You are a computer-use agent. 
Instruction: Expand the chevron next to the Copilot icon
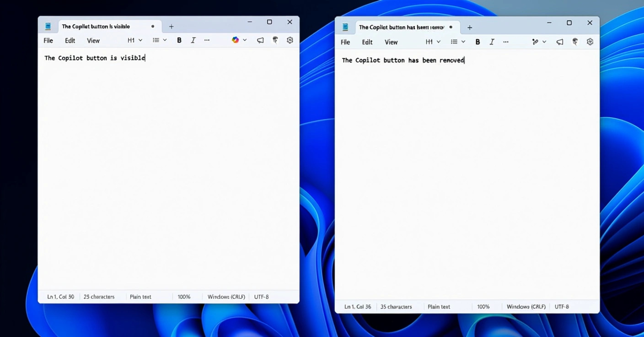(245, 40)
